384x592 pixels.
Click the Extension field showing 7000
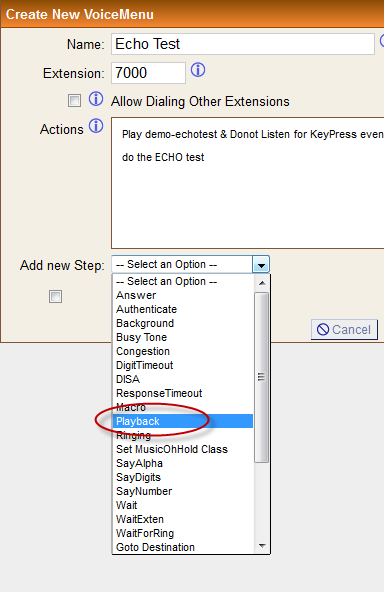pyautogui.click(x=148, y=73)
